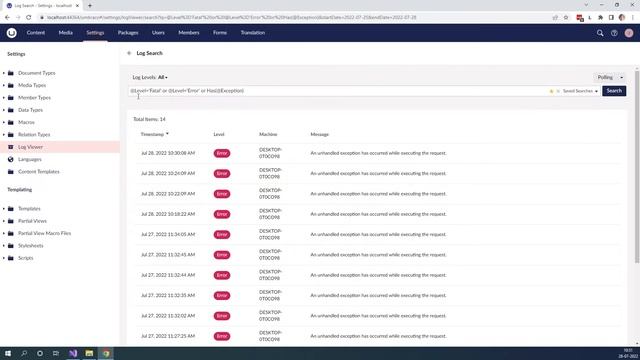The image size is (640, 360).
Task: Click Error badge on the 11:27:25 AM row
Action: [x=222, y=336]
